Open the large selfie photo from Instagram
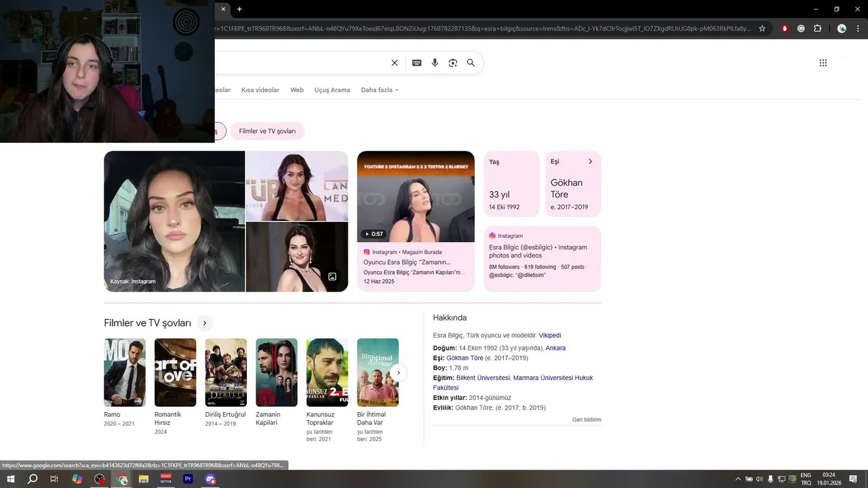This screenshot has height=488, width=868. (x=174, y=222)
